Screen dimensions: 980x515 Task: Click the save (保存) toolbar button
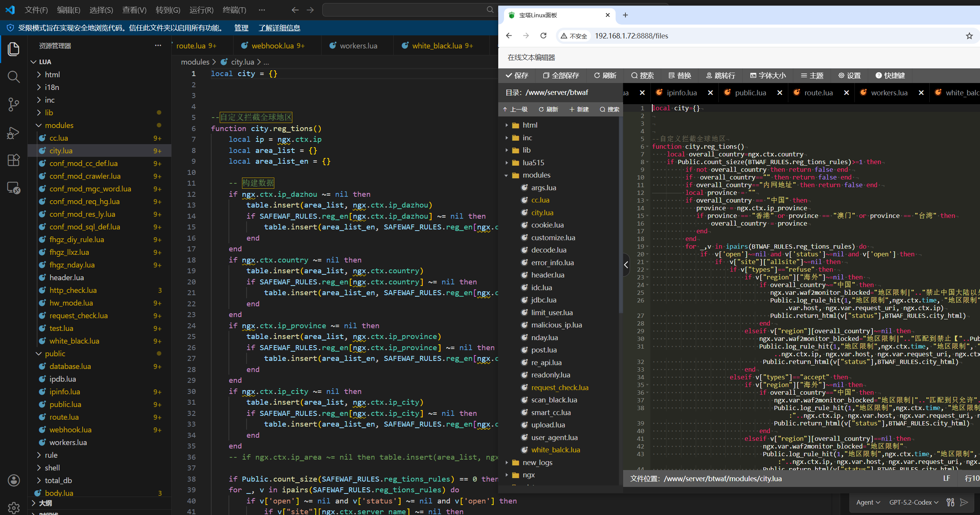(x=517, y=75)
